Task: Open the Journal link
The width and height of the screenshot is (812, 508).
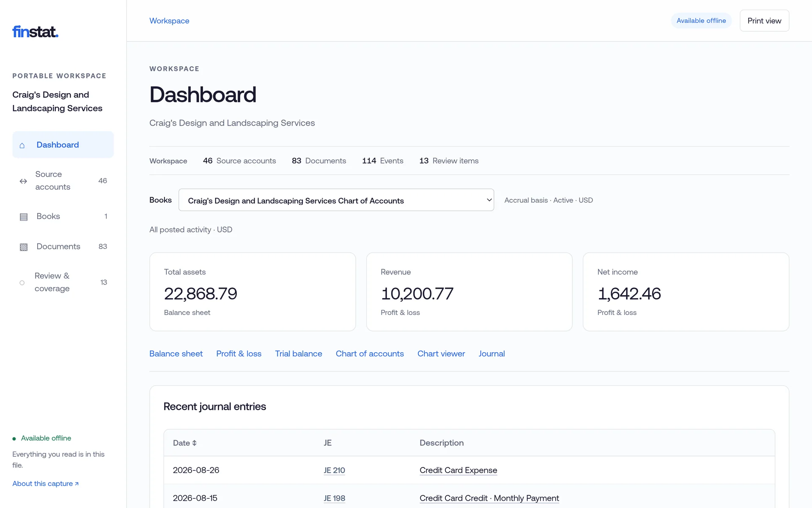Action: click(492, 353)
